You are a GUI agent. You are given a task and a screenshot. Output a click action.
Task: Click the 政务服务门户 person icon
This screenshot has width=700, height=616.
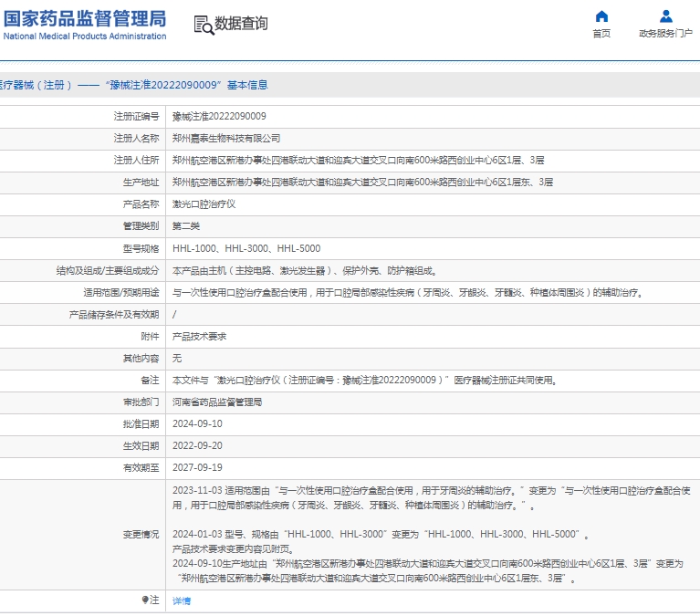pos(666,16)
